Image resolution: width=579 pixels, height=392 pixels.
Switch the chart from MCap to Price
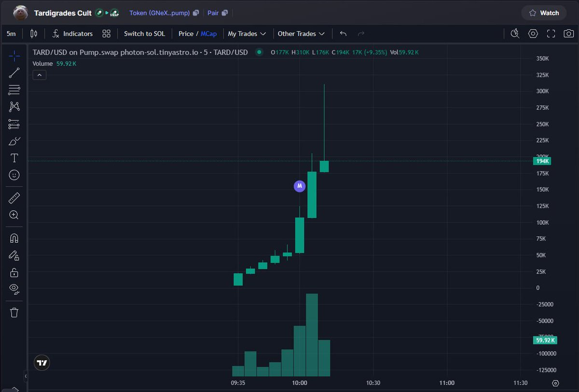185,33
